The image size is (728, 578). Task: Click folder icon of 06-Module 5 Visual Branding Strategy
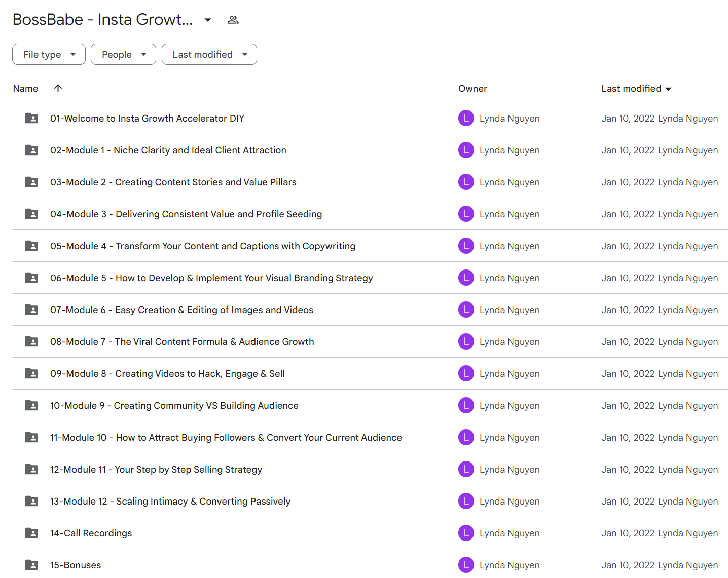31,278
